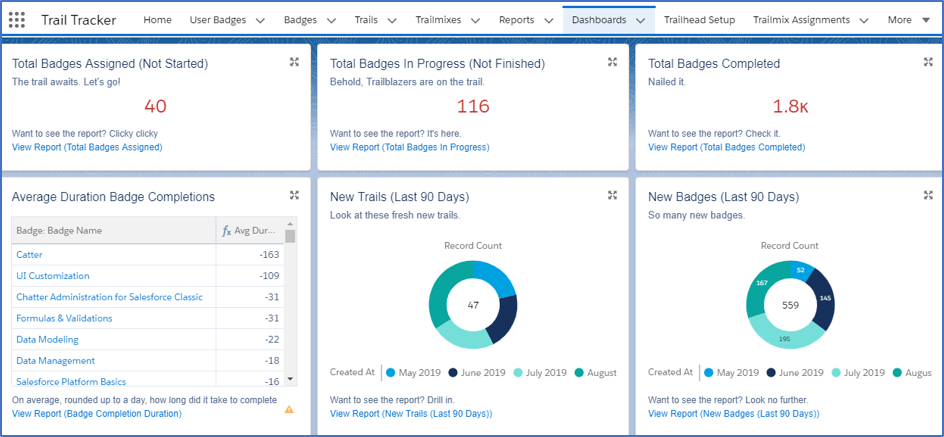Image resolution: width=944 pixels, height=437 pixels.
Task: Click the scroll-up arrow of the badge table
Action: 290,223
